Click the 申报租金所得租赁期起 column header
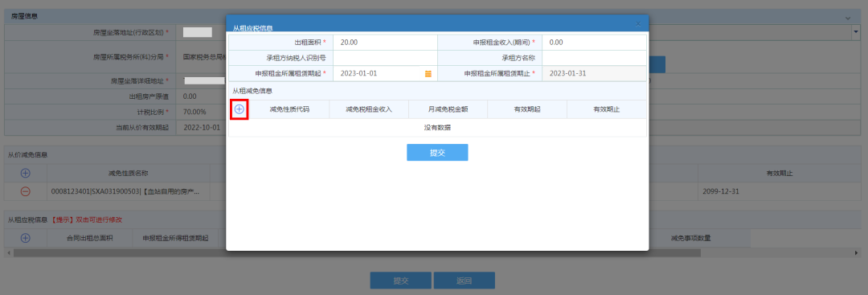The image size is (868, 295). tap(175, 238)
